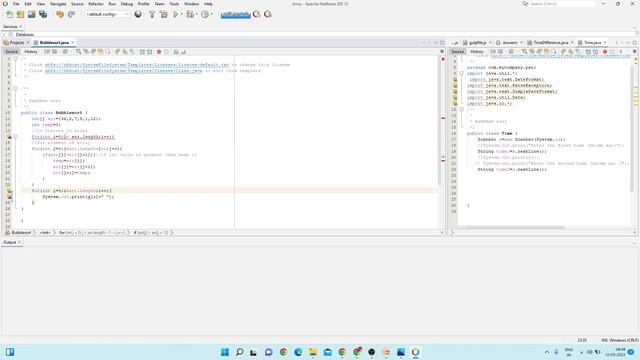Open the Tools menu

pyautogui.click(x=174, y=4)
